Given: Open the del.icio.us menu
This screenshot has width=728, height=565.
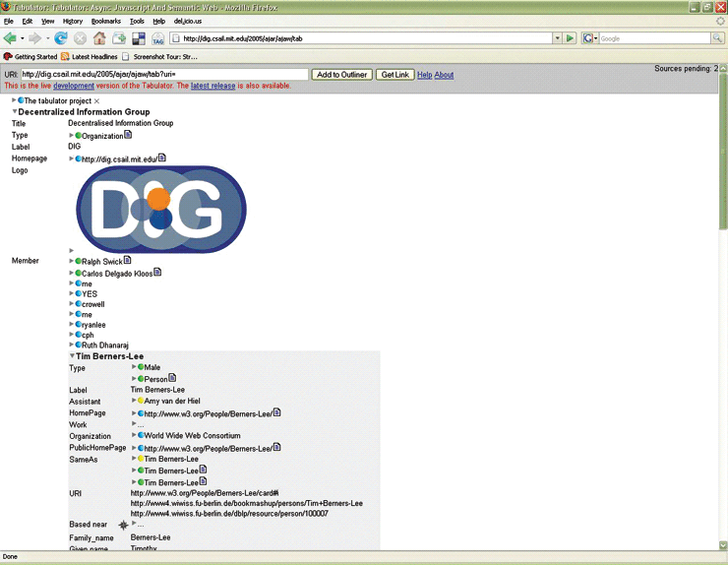Looking at the screenshot, I should [x=188, y=22].
